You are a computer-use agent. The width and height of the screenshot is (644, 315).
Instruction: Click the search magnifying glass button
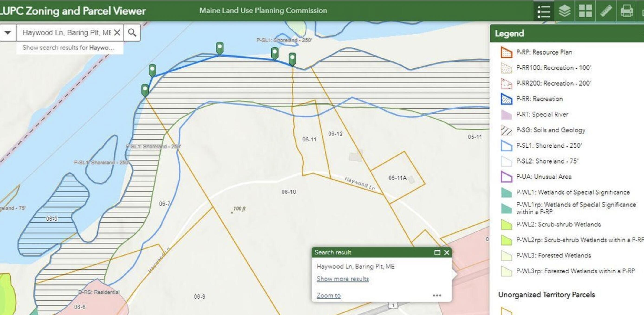coord(132,32)
